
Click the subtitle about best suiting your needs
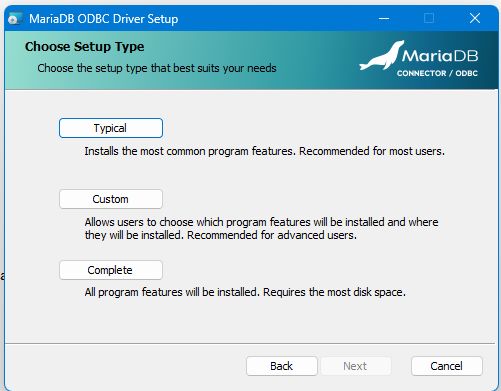pos(157,68)
